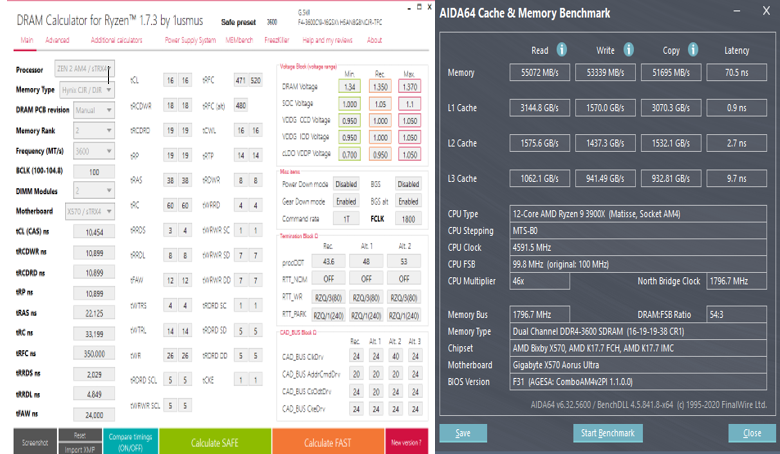Click the New version button

point(406,442)
